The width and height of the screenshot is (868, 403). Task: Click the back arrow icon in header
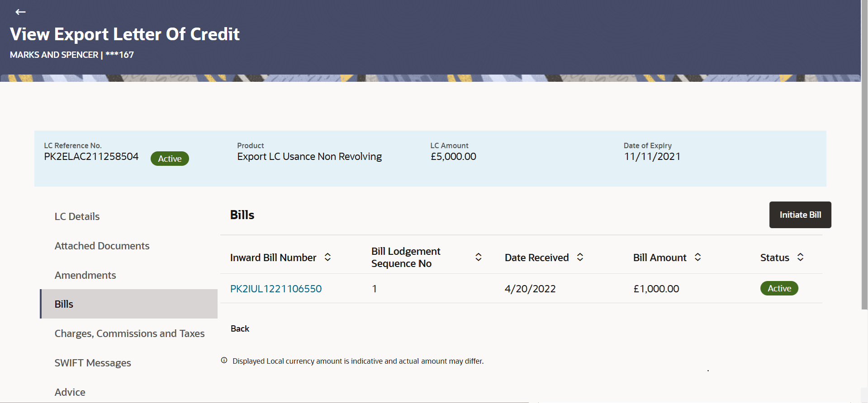pos(20,12)
